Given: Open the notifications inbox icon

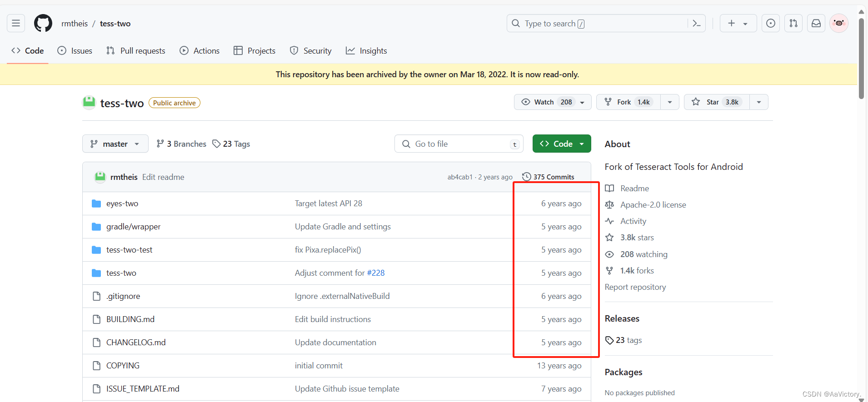Looking at the screenshot, I should coord(816,23).
